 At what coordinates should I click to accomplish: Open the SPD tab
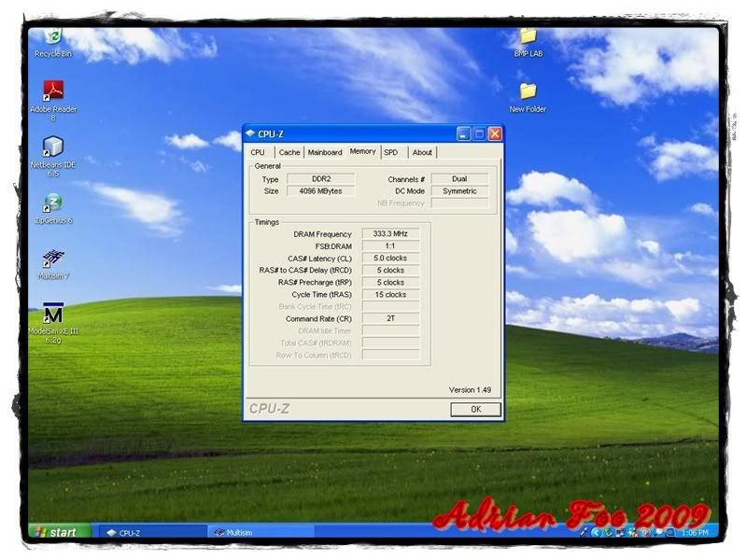point(390,152)
